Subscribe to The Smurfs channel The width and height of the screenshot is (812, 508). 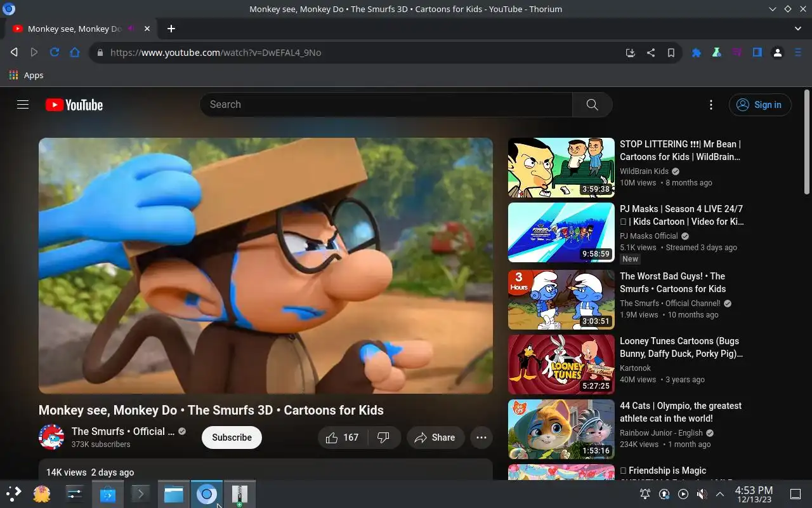tap(232, 438)
